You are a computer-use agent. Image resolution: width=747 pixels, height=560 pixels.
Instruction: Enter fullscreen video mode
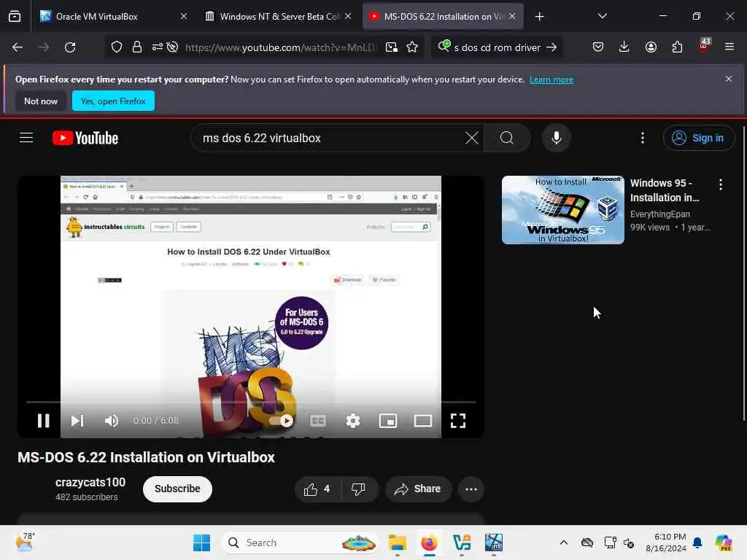point(458,421)
